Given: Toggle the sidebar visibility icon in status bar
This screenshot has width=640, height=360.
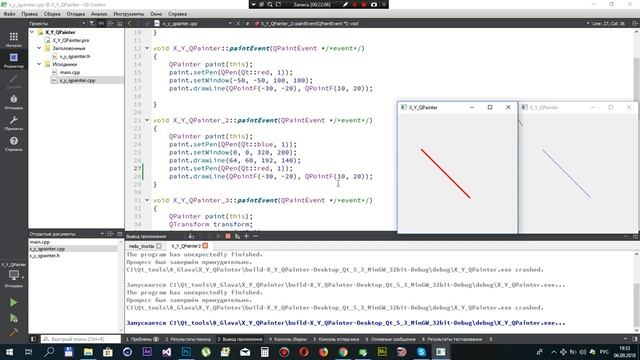Looking at the screenshot, I should click(x=33, y=339).
